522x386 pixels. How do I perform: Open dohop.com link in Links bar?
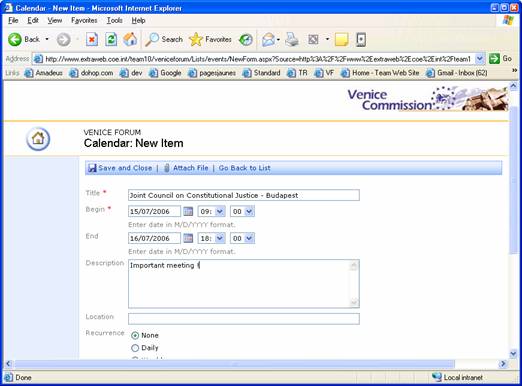pyautogui.click(x=91, y=73)
